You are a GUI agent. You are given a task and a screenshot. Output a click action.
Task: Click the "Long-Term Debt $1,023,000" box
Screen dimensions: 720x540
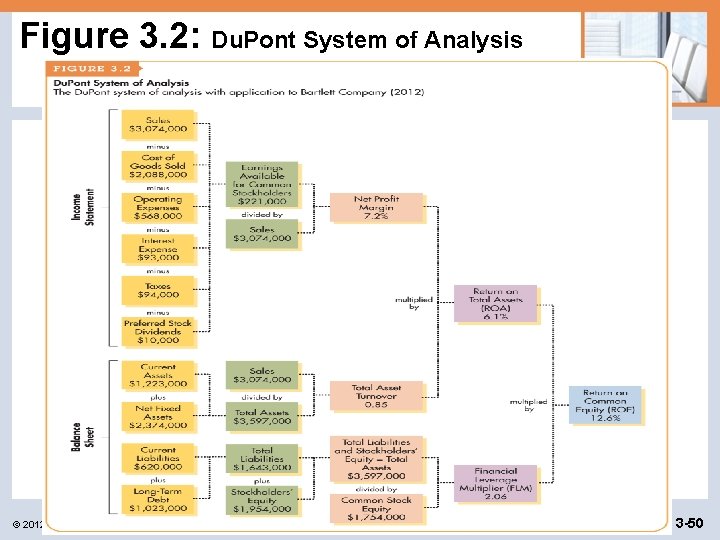click(158, 500)
